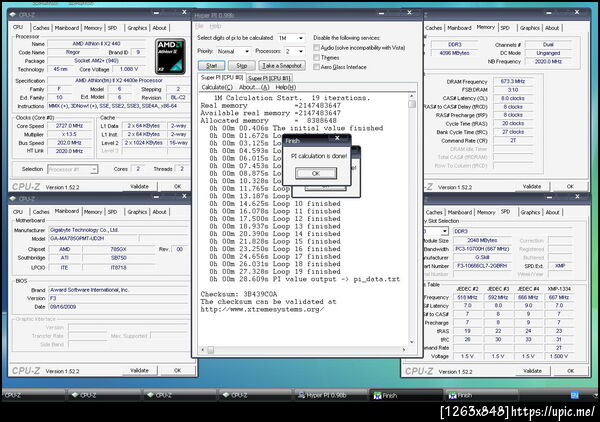The image size is (600, 422).
Task: Select the About tab in the DRAM Frequency CPU-Z window
Action: pyautogui.click(x=552, y=28)
